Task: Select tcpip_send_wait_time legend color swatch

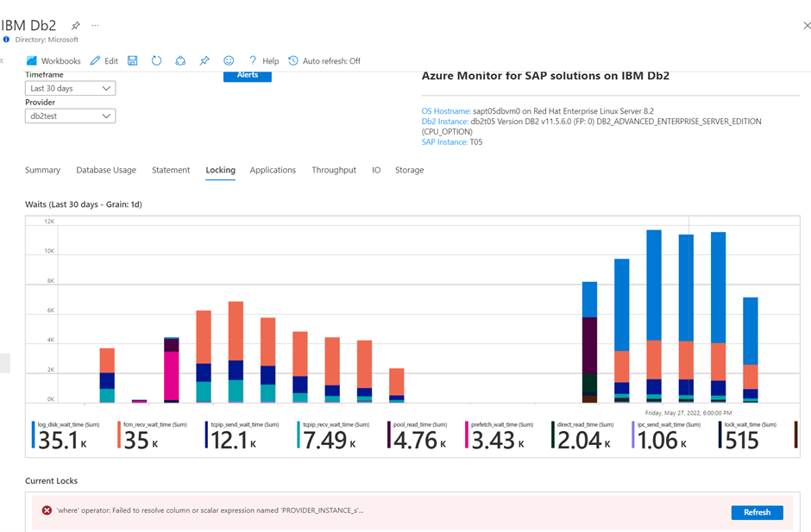Action: point(206,435)
